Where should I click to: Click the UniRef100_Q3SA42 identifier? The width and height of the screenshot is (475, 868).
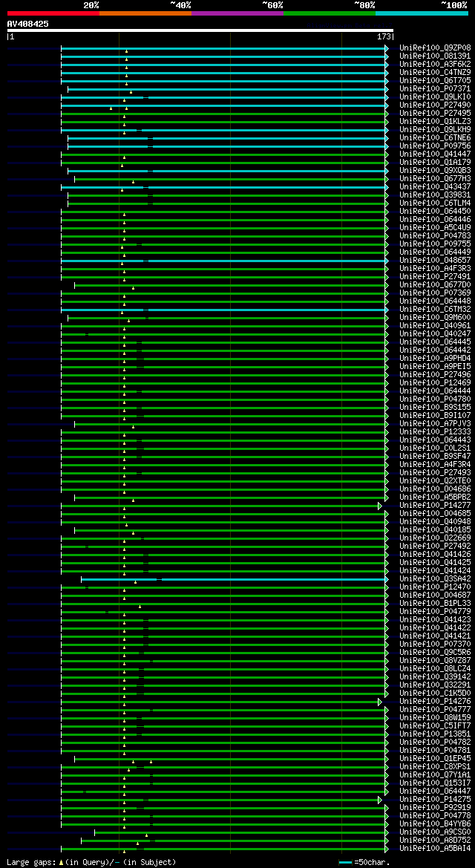point(435,579)
